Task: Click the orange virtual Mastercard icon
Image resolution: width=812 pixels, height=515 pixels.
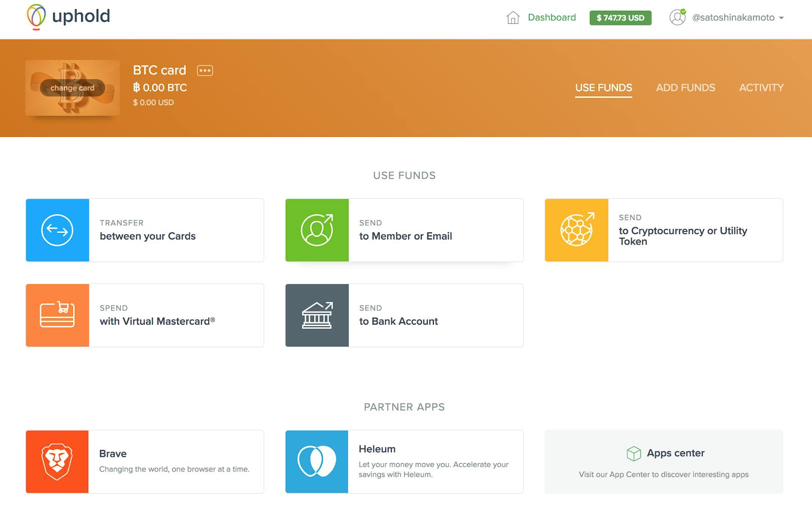Action: pos(57,316)
